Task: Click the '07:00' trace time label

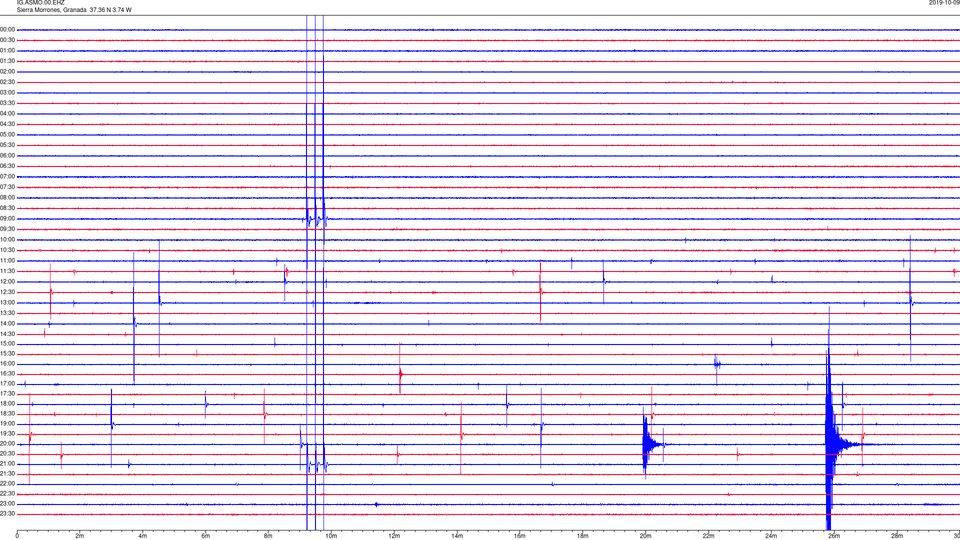Action: [x=7, y=177]
